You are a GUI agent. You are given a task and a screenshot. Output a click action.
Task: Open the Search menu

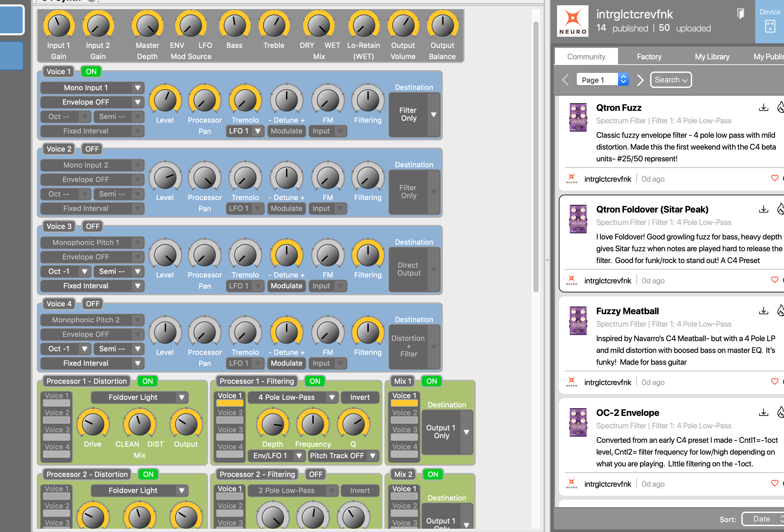[x=671, y=80]
